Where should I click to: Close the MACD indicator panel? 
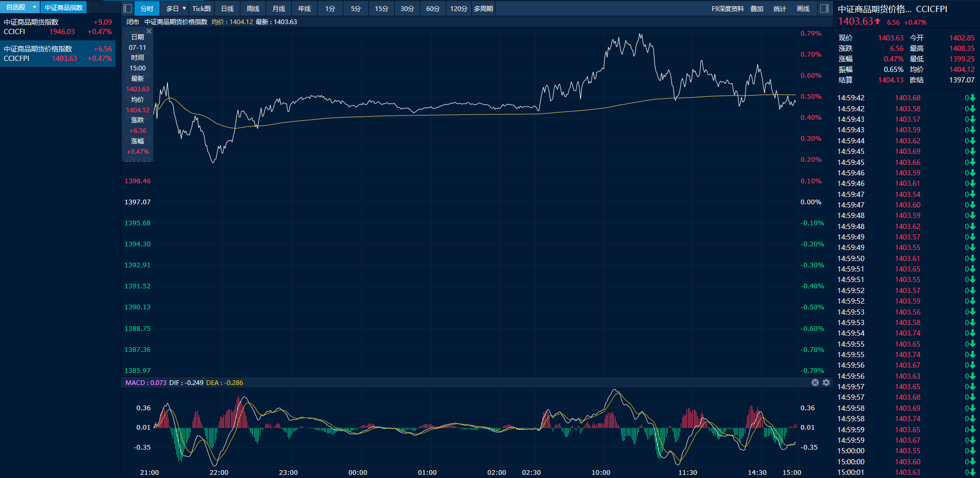point(815,382)
